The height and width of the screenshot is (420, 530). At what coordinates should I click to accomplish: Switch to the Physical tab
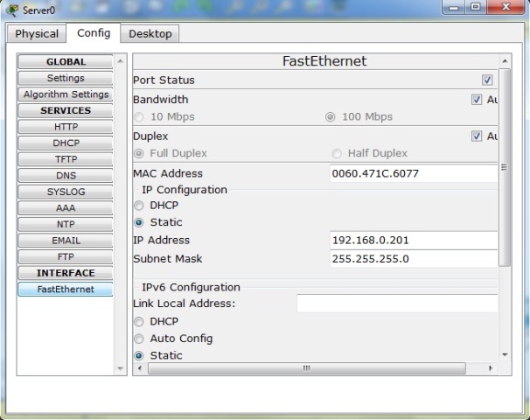click(x=37, y=34)
